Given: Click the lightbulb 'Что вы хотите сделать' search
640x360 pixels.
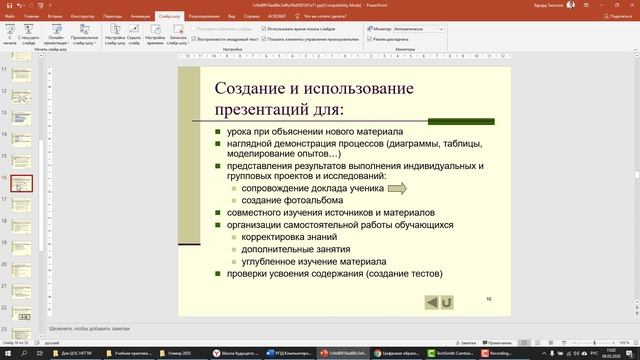Looking at the screenshot, I should [x=321, y=16].
